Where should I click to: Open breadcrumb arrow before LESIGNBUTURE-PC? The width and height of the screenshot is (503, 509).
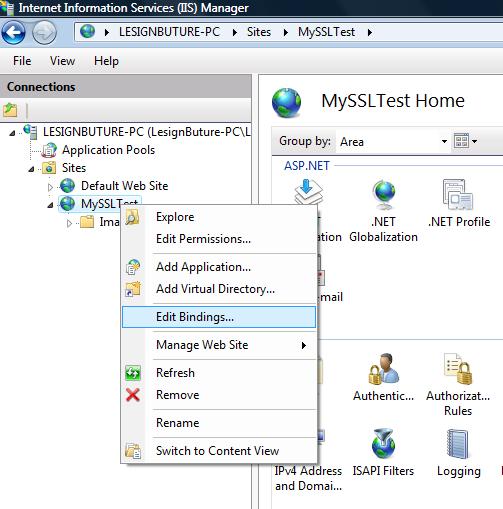107,32
